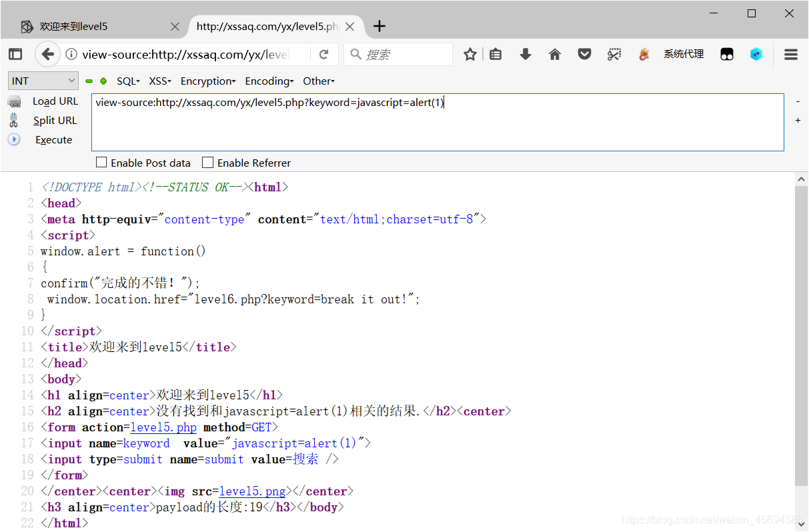Click scrollbar down arrow
This screenshot has width=809, height=532.
tap(801, 525)
